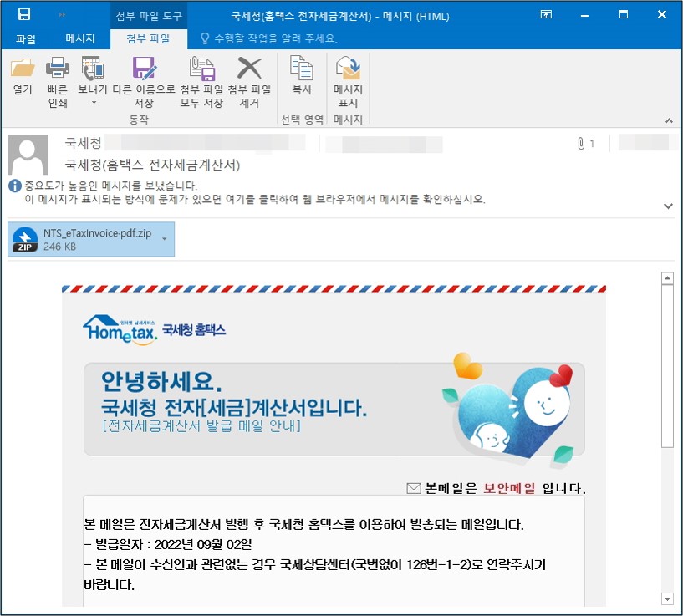Click 첨부 파일 제거 X icon
Viewport: 683px width, 616px height.
coord(249,69)
